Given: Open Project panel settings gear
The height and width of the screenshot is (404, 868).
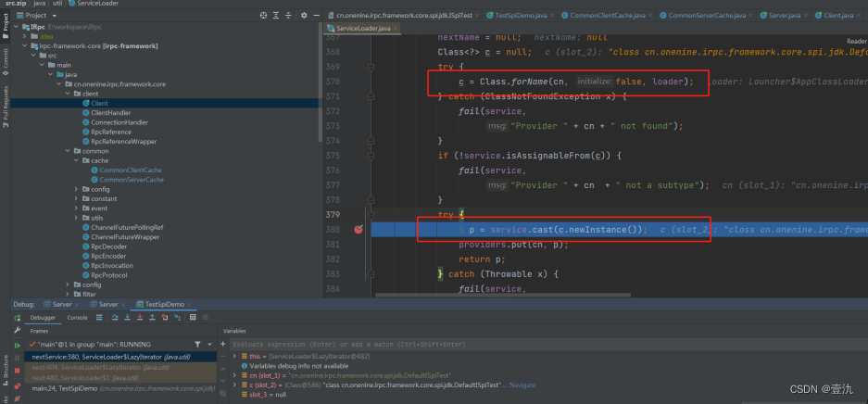Looking at the screenshot, I should (x=304, y=16).
